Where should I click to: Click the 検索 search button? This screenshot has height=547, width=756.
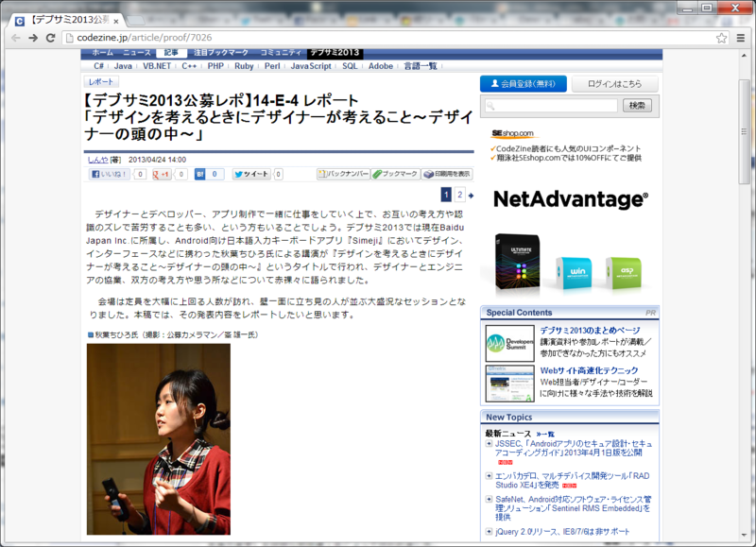tap(637, 105)
